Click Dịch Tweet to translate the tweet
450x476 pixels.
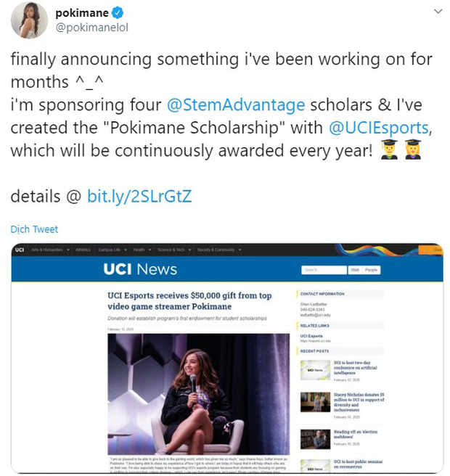coord(34,229)
